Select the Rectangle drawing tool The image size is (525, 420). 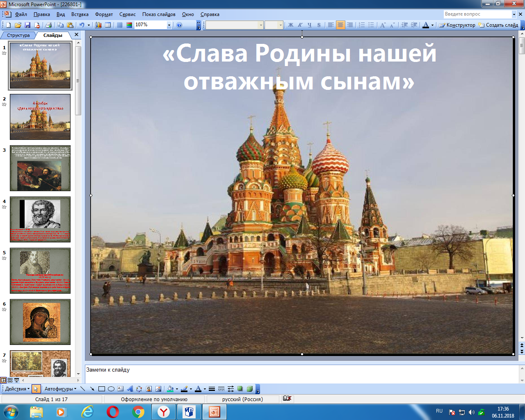tap(102, 389)
